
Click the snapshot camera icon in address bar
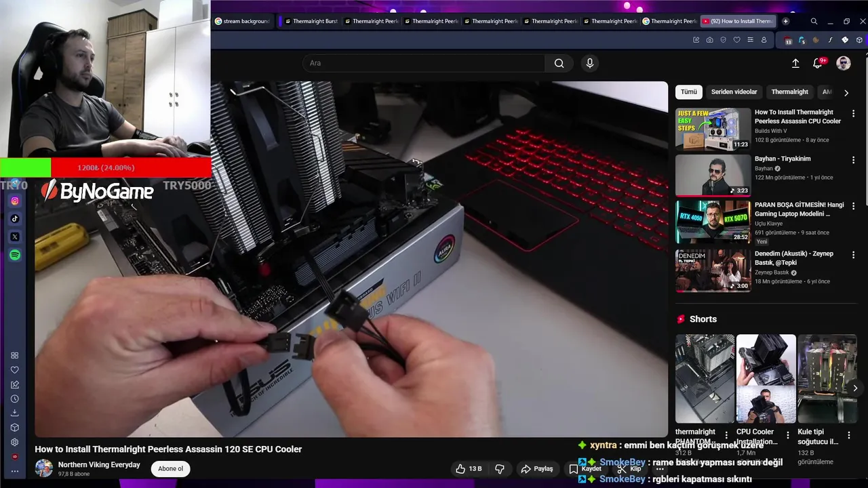click(709, 40)
